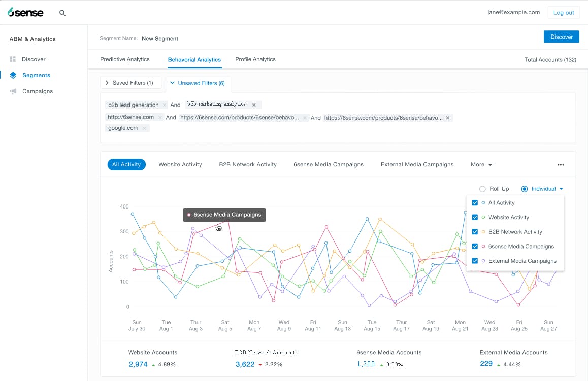
Task: Open Discover via its sidebar icon
Action: pos(13,59)
